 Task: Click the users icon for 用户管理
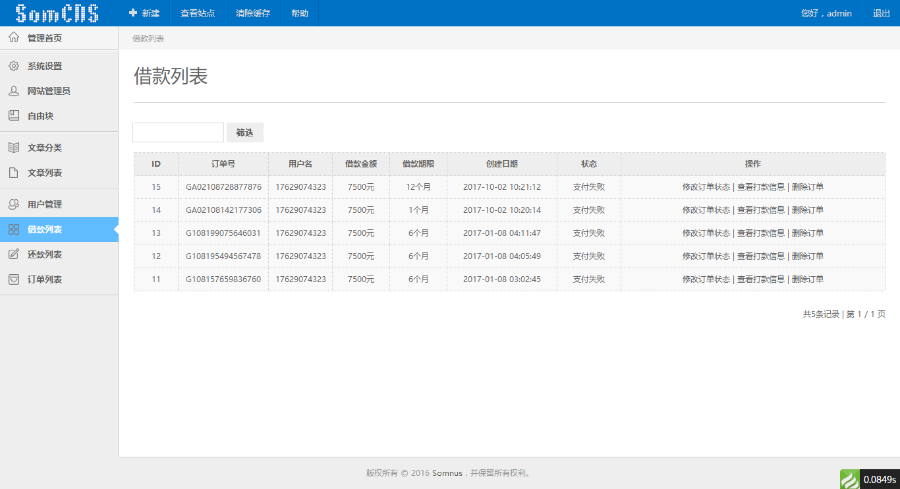[x=14, y=205]
